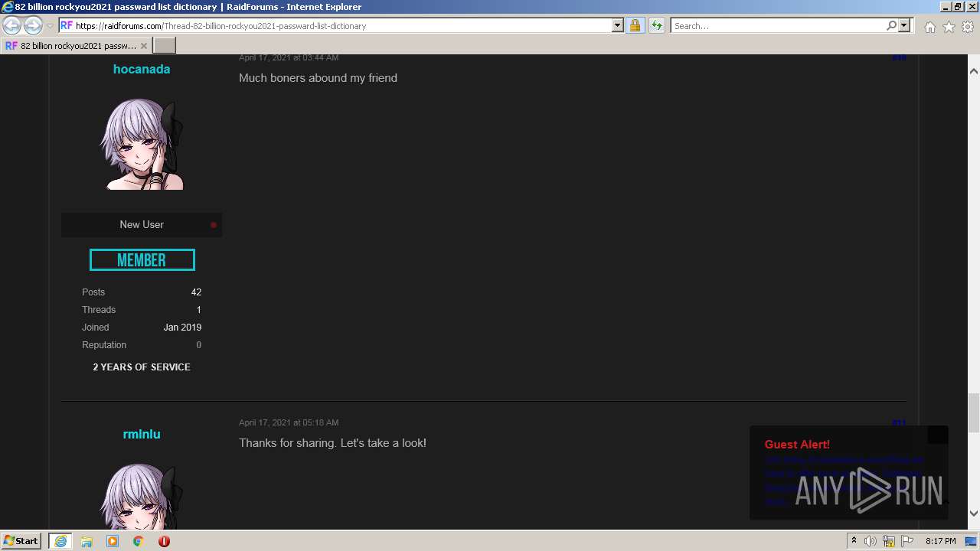Open hocanada user profile link
This screenshot has height=551, width=980.
point(142,69)
